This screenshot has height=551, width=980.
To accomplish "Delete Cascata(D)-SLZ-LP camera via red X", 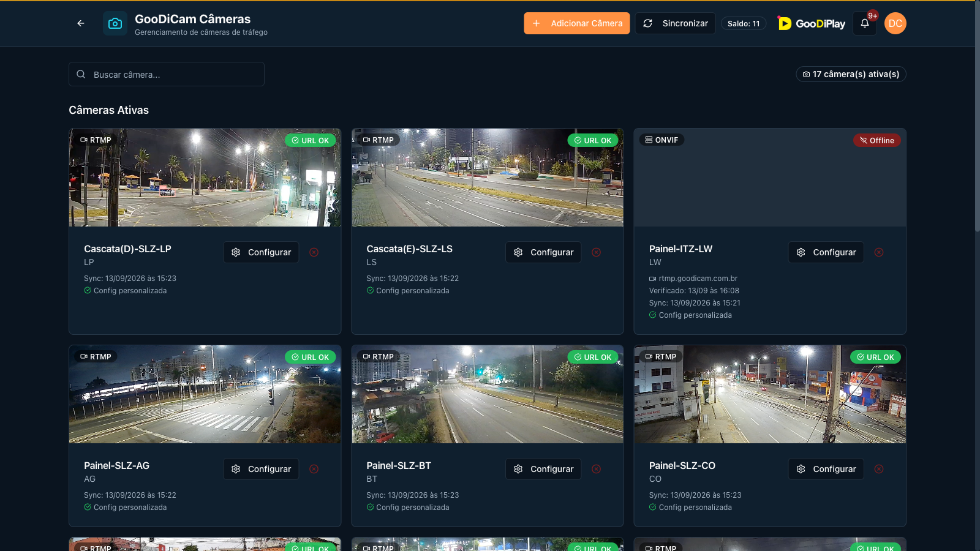I will point(314,252).
